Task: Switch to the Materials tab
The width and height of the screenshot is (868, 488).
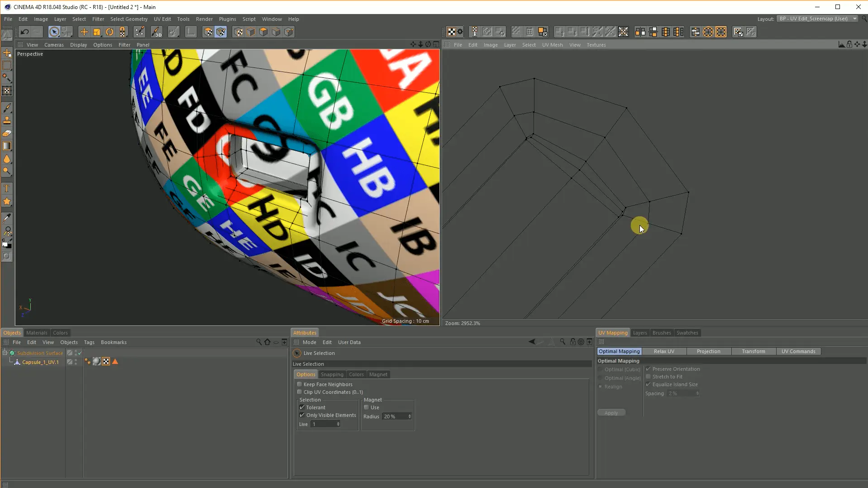Action: [37, 333]
